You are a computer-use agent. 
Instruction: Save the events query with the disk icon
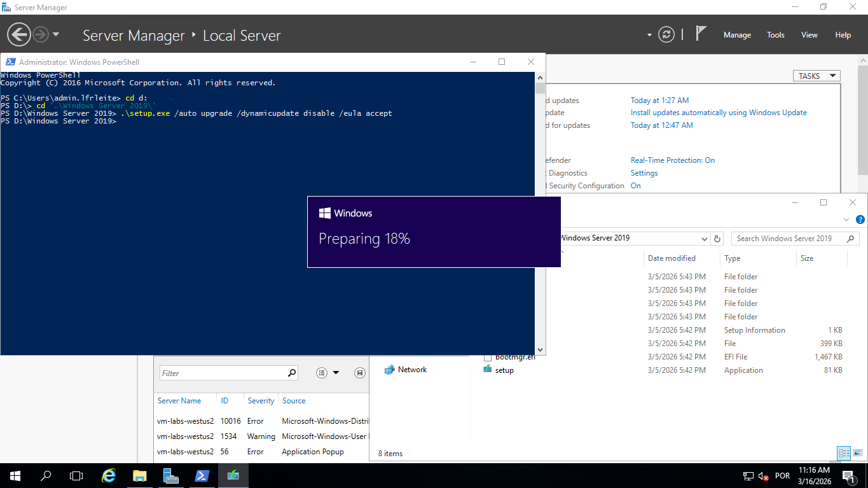[x=360, y=373]
